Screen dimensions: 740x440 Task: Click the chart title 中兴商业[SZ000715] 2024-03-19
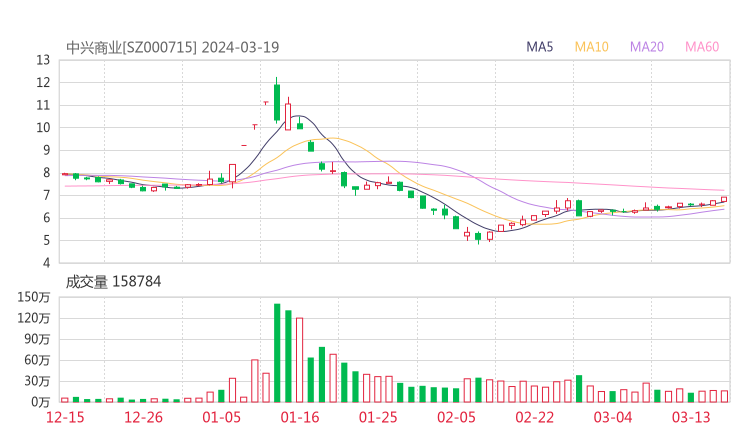click(x=172, y=47)
